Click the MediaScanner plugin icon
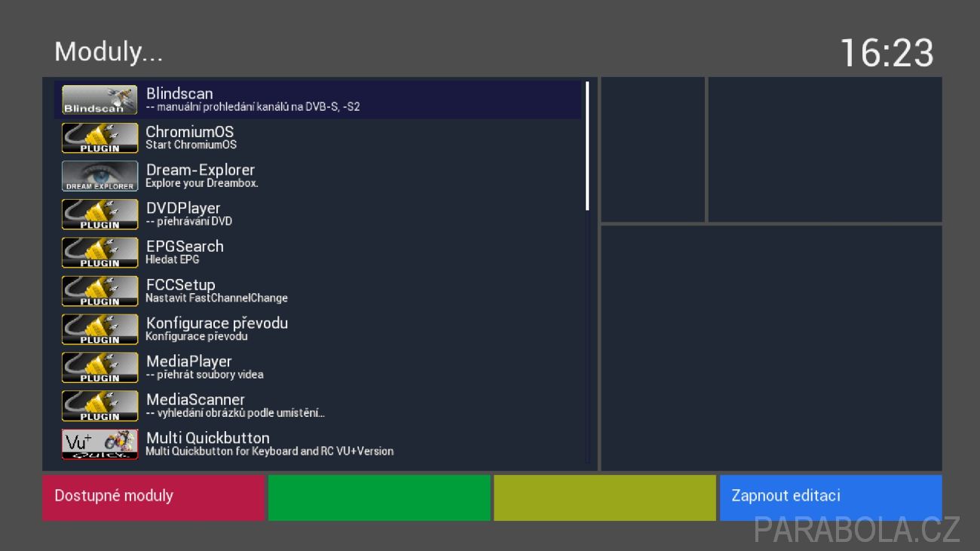This screenshot has height=551, width=980. click(100, 406)
